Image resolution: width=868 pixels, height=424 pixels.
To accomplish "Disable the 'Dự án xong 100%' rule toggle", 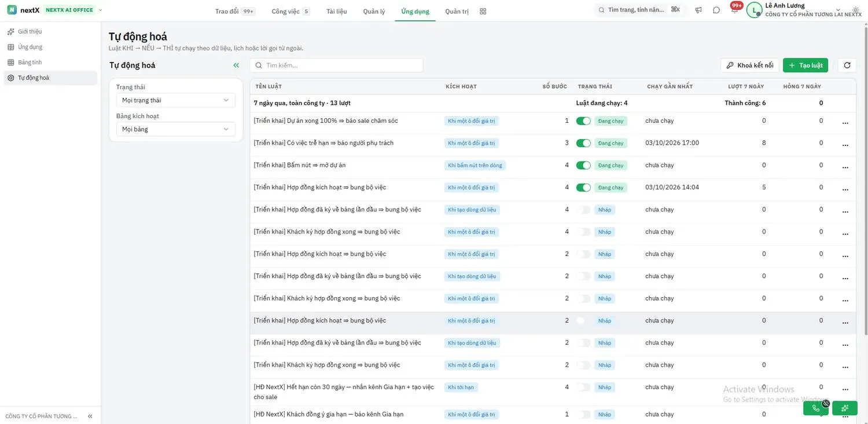I will pyautogui.click(x=583, y=121).
